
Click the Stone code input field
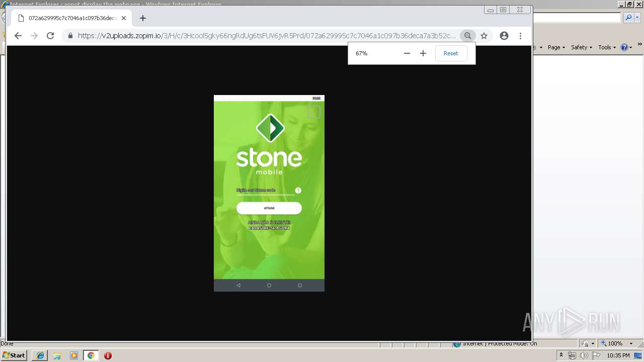click(x=265, y=191)
